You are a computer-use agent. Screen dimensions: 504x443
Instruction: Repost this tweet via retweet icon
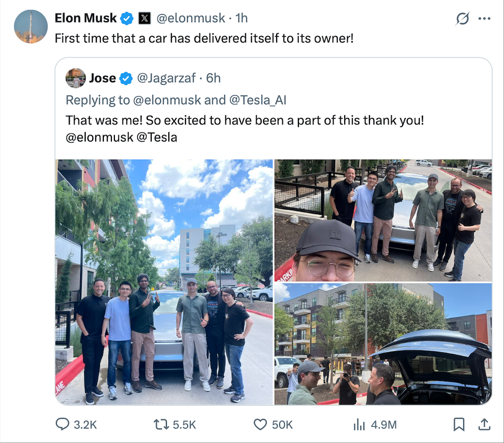[x=161, y=424]
